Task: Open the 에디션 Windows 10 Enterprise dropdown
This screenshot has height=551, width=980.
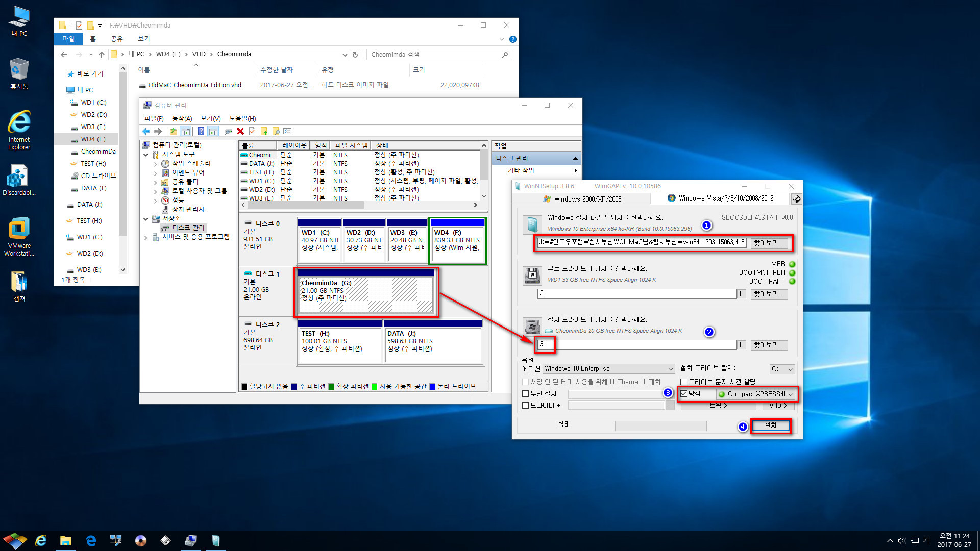Action: click(x=609, y=369)
